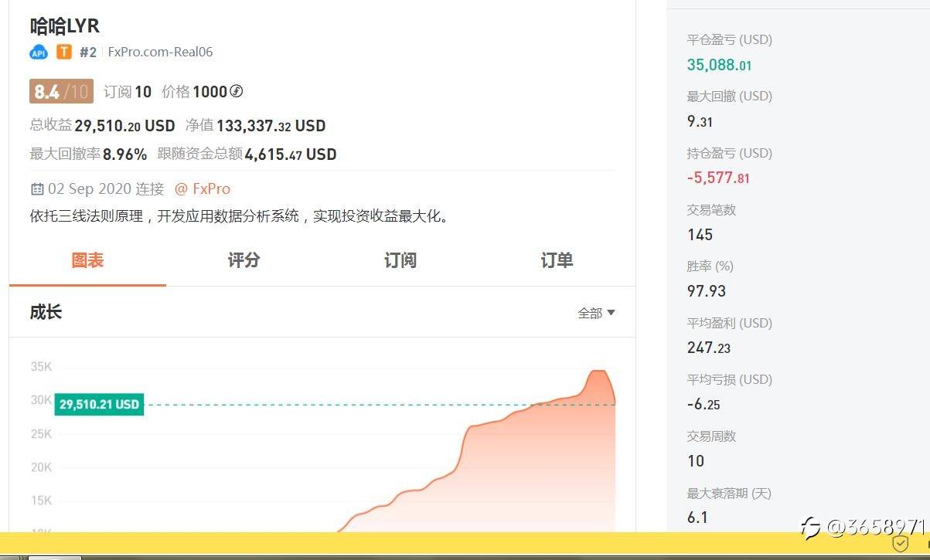Viewport: 930px width, 560px height.
Task: Click the 15K axis label on chart
Action: [41, 501]
